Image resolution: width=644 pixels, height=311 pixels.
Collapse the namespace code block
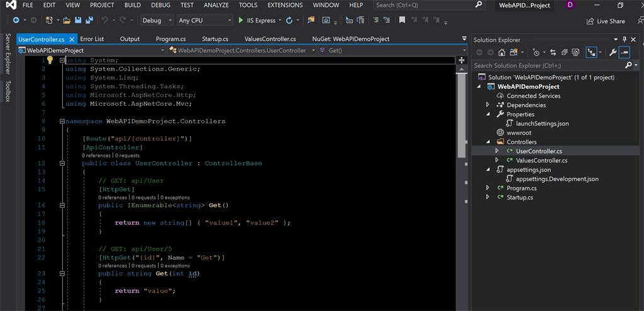[x=62, y=122]
